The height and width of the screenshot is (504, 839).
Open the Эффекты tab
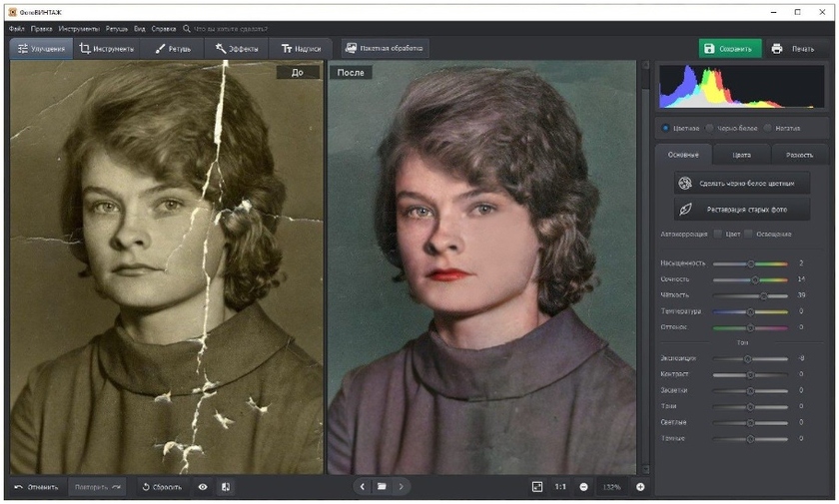237,48
